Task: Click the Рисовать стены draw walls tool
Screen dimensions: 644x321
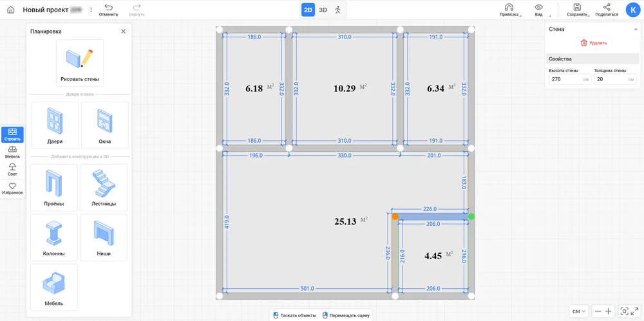Action: click(80, 62)
